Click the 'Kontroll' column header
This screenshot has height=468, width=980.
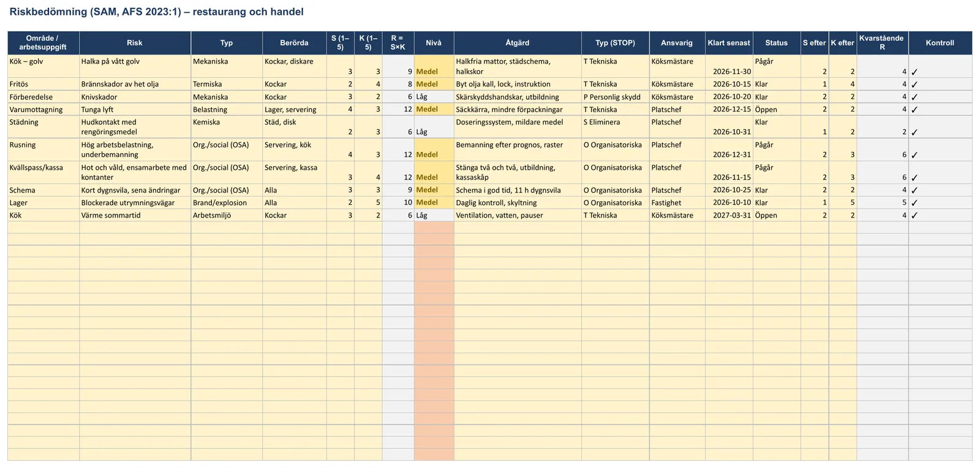tap(940, 43)
